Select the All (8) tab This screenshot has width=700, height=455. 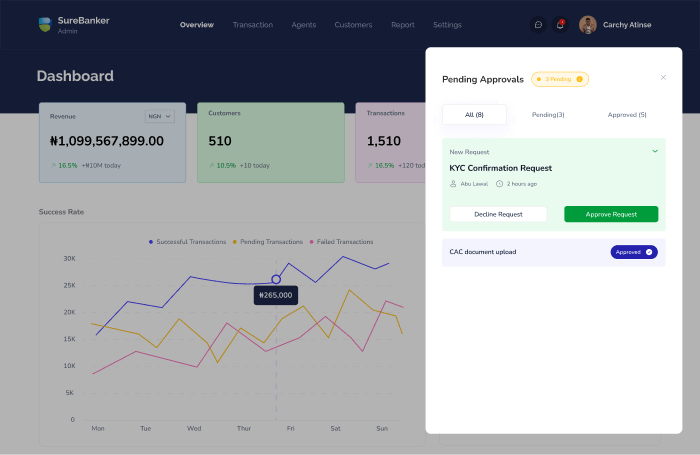[x=474, y=115]
